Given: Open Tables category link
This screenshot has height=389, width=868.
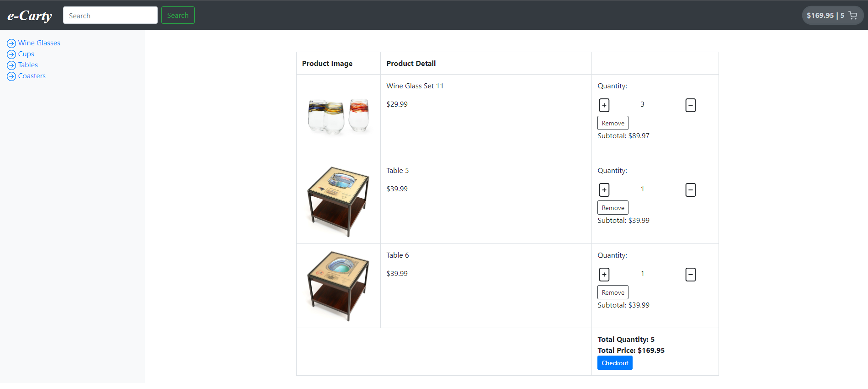Looking at the screenshot, I should (x=28, y=65).
